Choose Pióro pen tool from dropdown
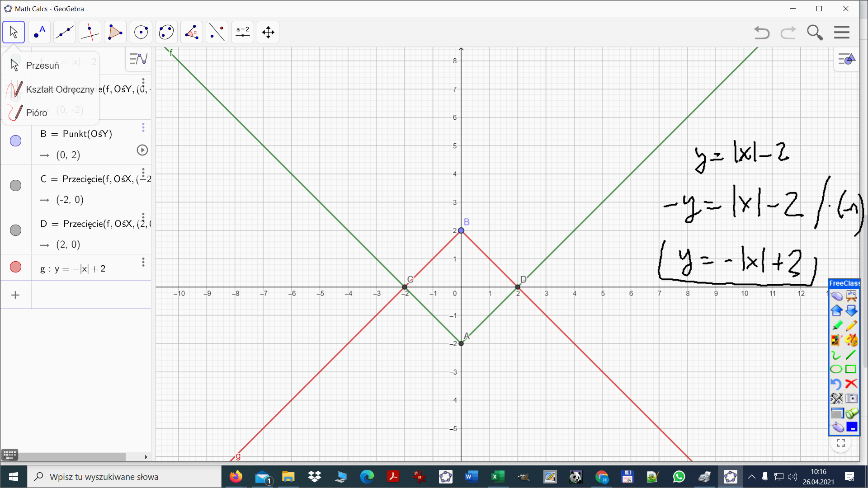Viewport: 868px width, 488px height. coord(51,113)
